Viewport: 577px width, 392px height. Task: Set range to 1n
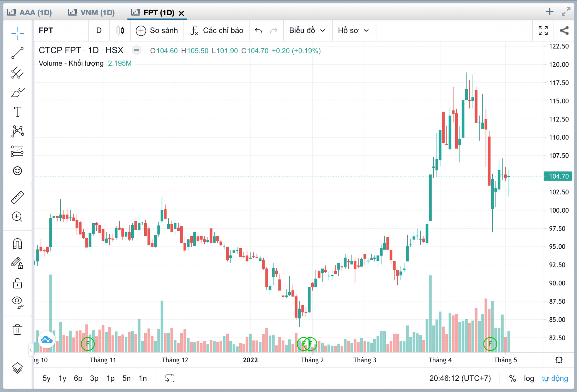click(143, 378)
